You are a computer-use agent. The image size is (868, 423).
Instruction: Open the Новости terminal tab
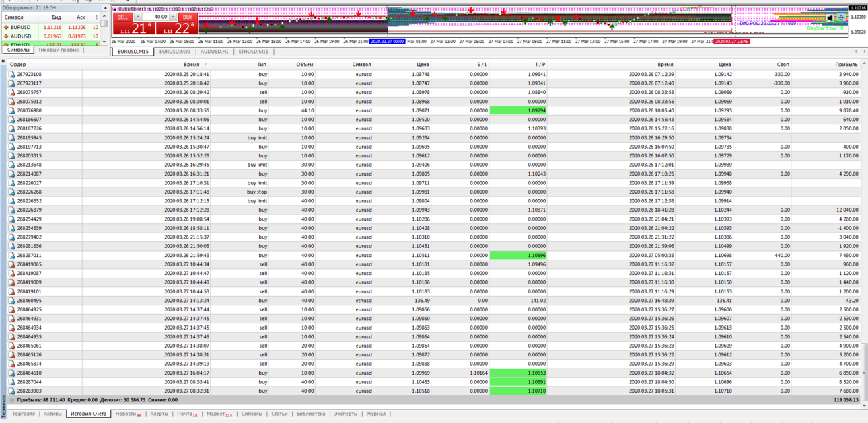coord(128,414)
